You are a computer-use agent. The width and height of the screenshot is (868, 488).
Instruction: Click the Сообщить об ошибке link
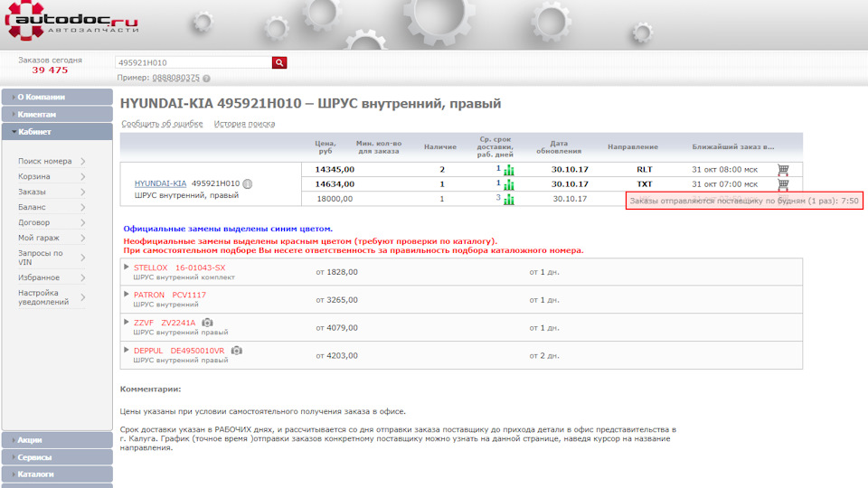click(162, 124)
